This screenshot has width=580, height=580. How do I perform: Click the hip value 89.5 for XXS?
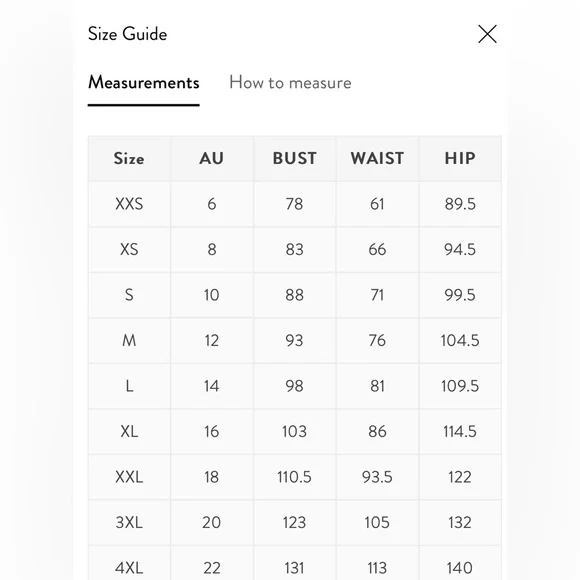point(460,204)
